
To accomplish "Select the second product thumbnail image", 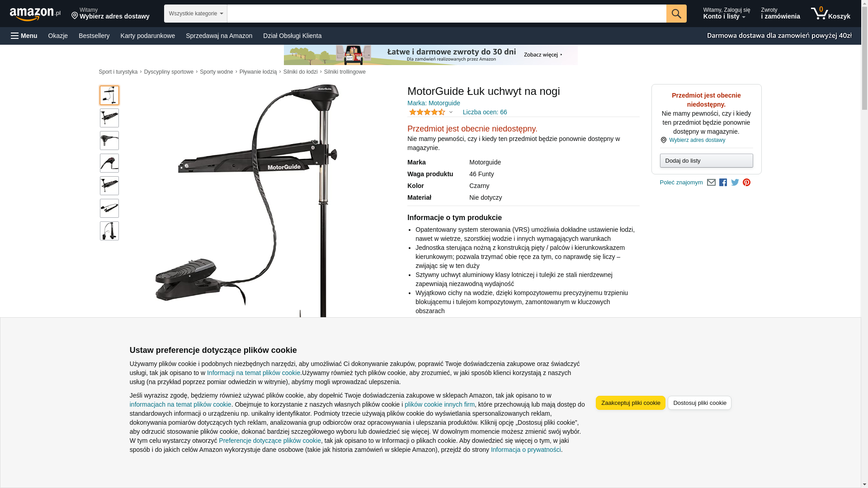I will [109, 118].
